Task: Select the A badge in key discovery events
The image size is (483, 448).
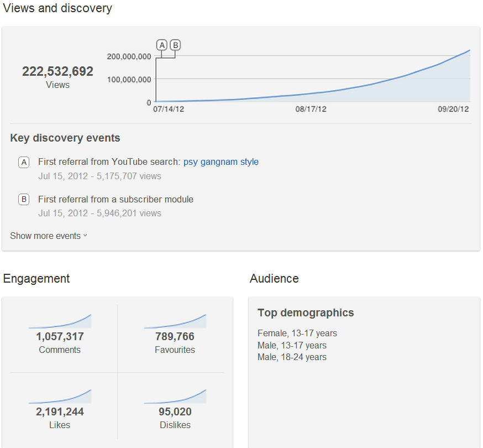Action: click(24, 162)
